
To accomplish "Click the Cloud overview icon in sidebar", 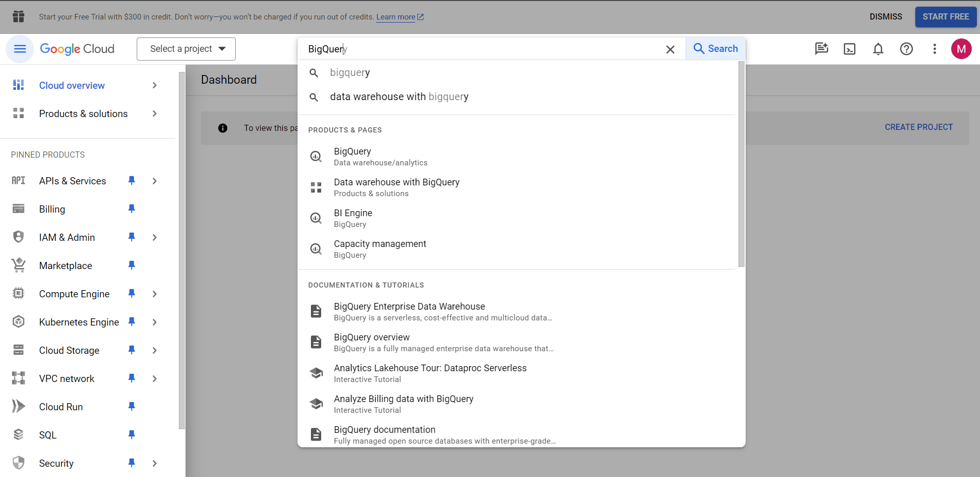I will click(x=19, y=85).
